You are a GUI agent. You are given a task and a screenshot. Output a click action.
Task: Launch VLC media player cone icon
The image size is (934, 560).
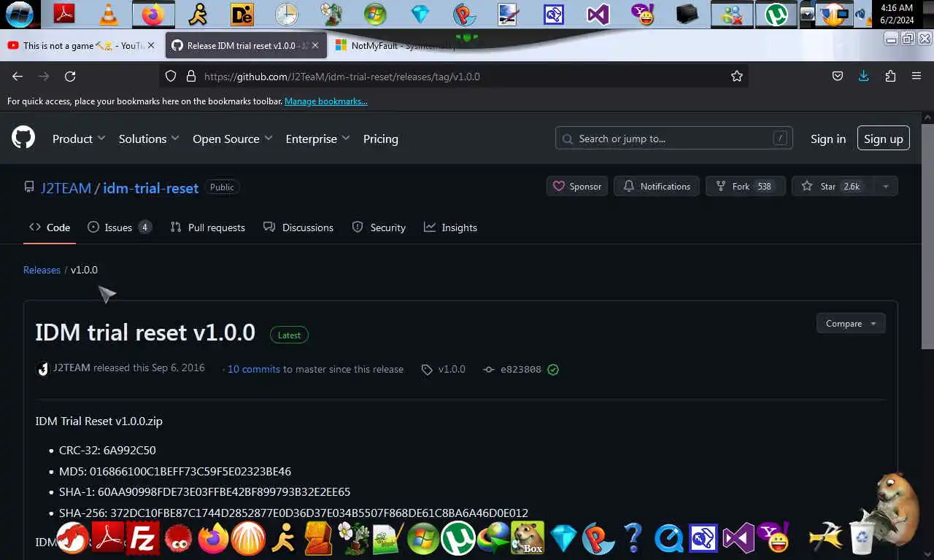coord(108,14)
